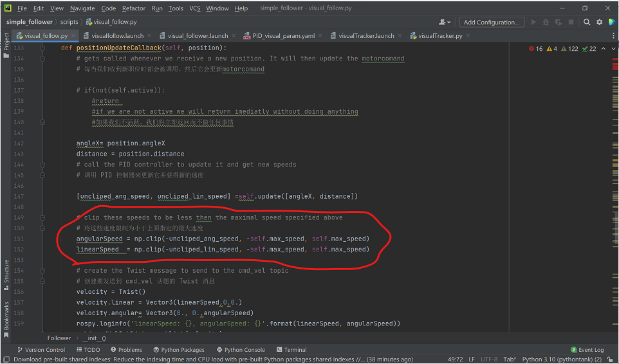Screen dimensions: 619x364
Task: Go to previous highlighted error arrow
Action: (603, 48)
